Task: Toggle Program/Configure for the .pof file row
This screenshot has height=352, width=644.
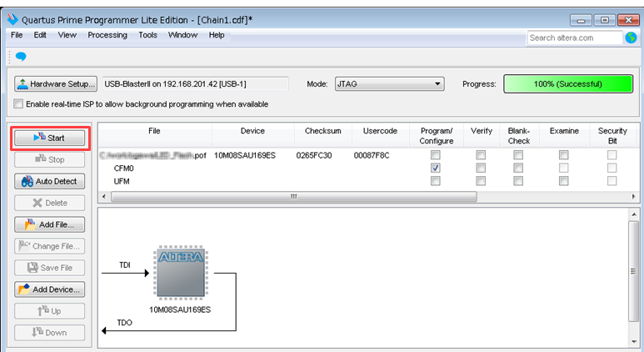Action: (436, 155)
